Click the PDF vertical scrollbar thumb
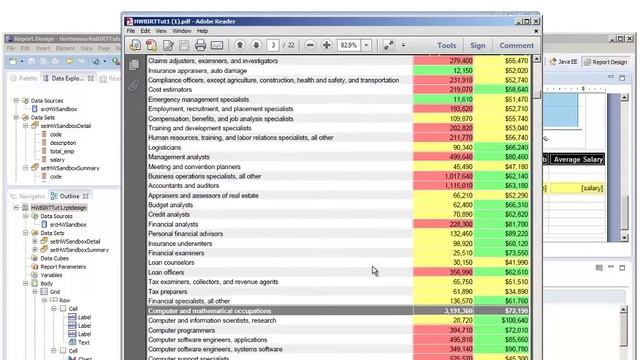 [x=537, y=94]
